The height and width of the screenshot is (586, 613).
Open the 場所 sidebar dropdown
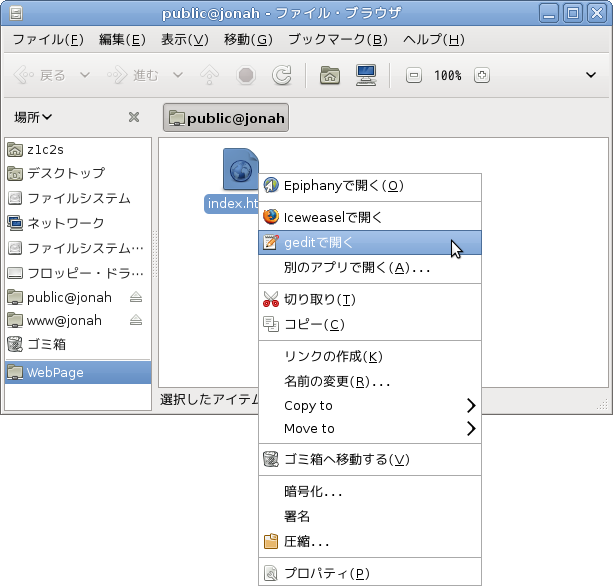34,117
